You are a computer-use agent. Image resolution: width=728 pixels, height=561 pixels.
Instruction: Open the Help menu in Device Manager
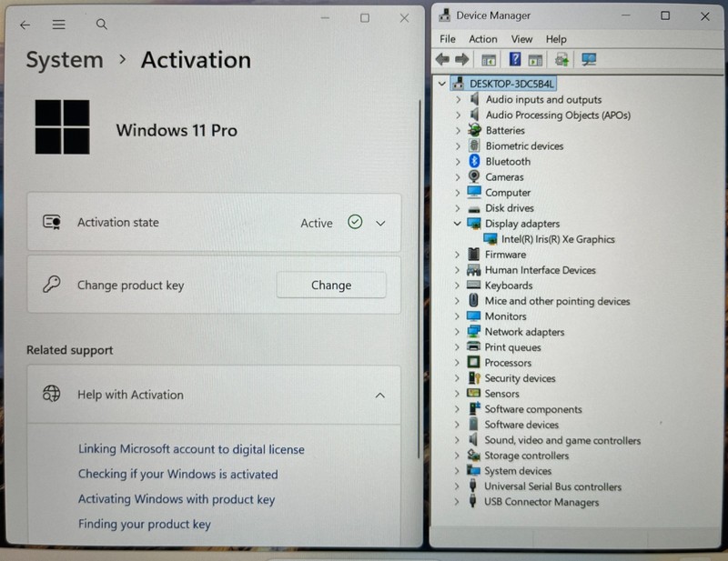[556, 39]
